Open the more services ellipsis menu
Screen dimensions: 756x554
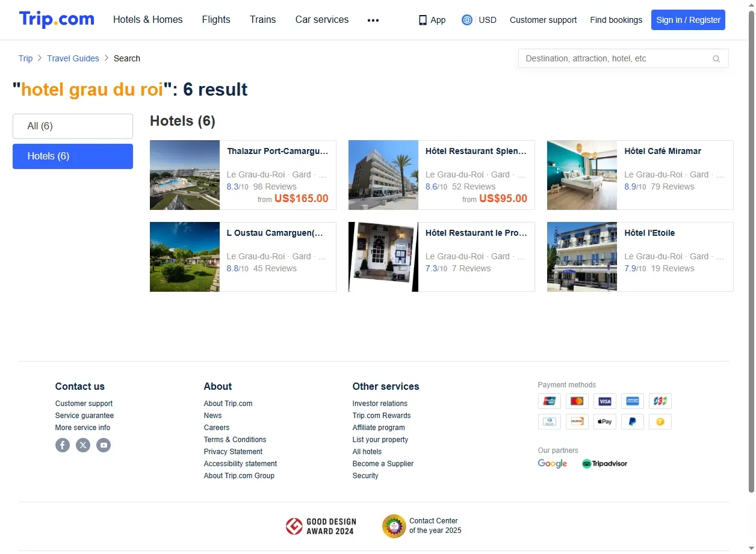tap(373, 20)
